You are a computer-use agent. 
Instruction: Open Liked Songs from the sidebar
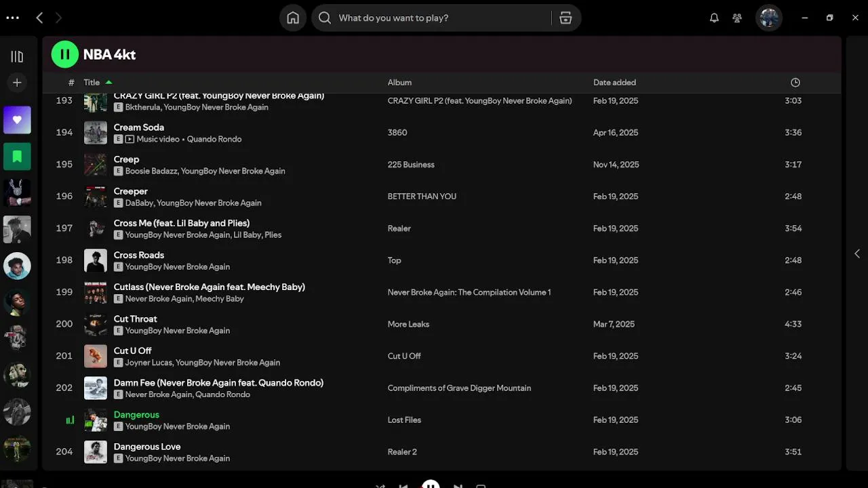pos(17,120)
